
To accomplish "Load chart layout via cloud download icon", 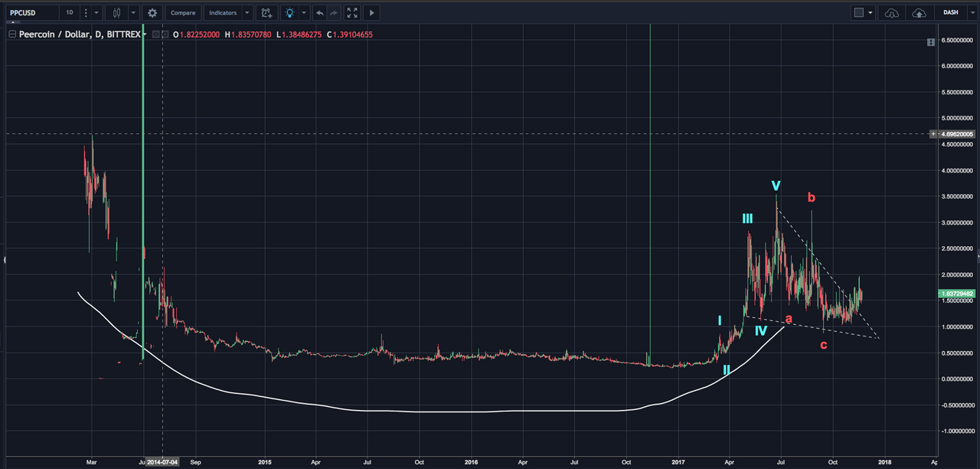I will [x=891, y=12].
